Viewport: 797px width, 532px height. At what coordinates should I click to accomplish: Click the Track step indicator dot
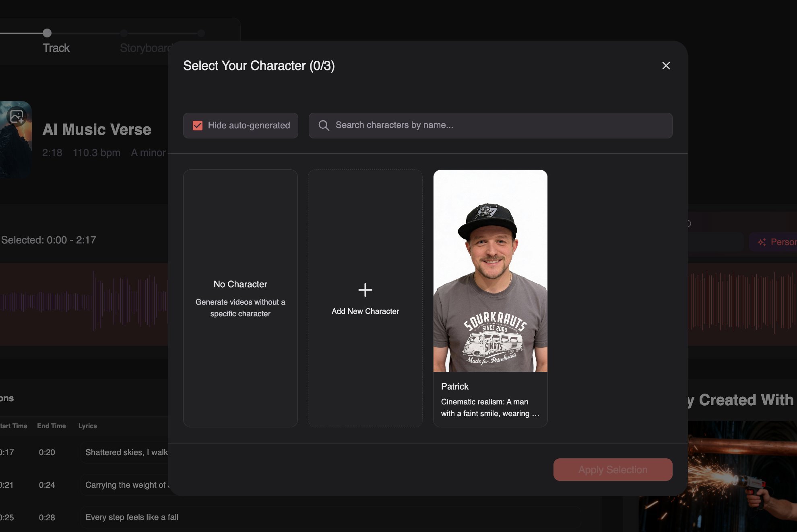tap(46, 33)
